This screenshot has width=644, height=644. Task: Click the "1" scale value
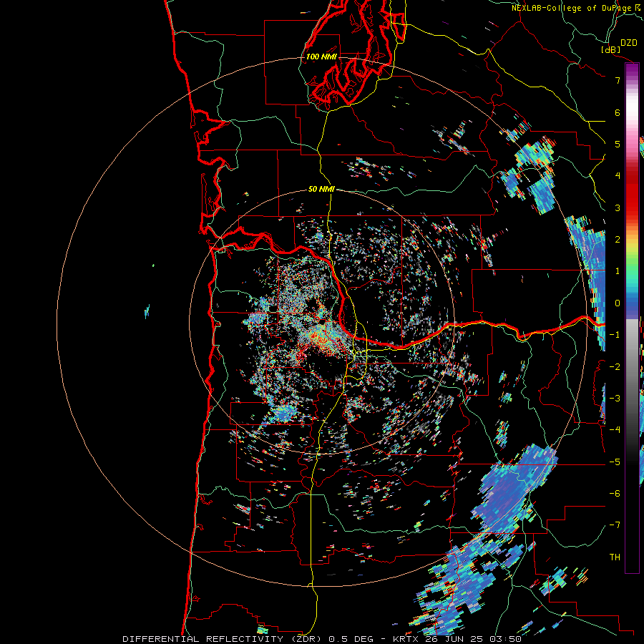(x=618, y=271)
